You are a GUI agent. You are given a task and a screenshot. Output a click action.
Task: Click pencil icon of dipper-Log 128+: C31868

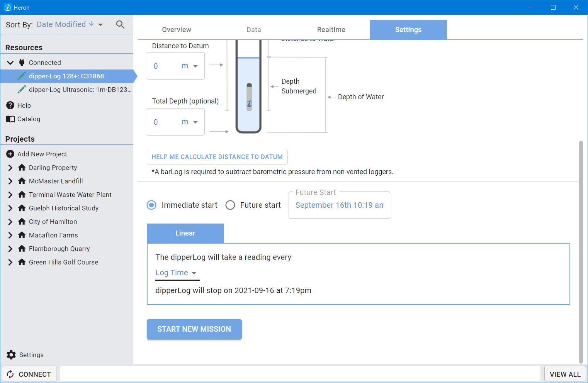tap(22, 76)
